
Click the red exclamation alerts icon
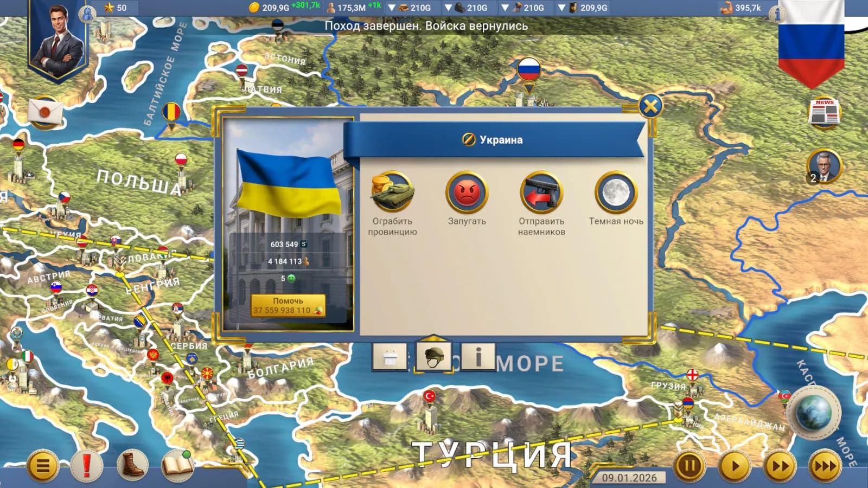pos(86,465)
